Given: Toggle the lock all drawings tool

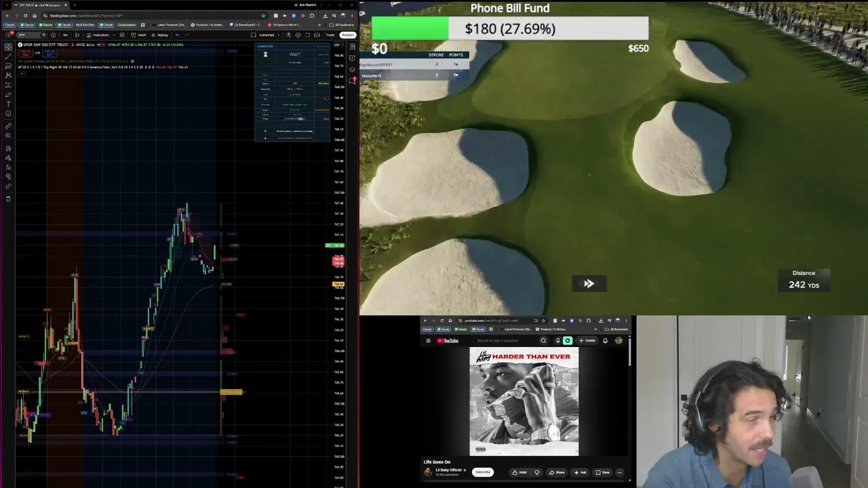Looking at the screenshot, I should click(8, 167).
